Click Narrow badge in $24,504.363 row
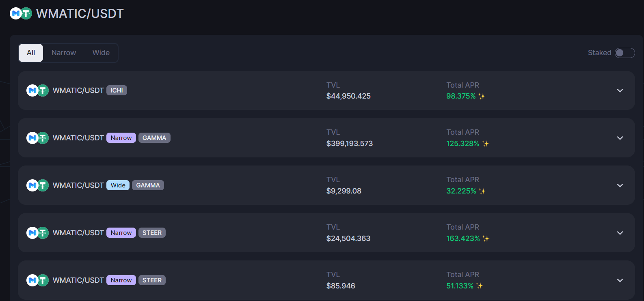Screen dimensions: 644x301 121,233
